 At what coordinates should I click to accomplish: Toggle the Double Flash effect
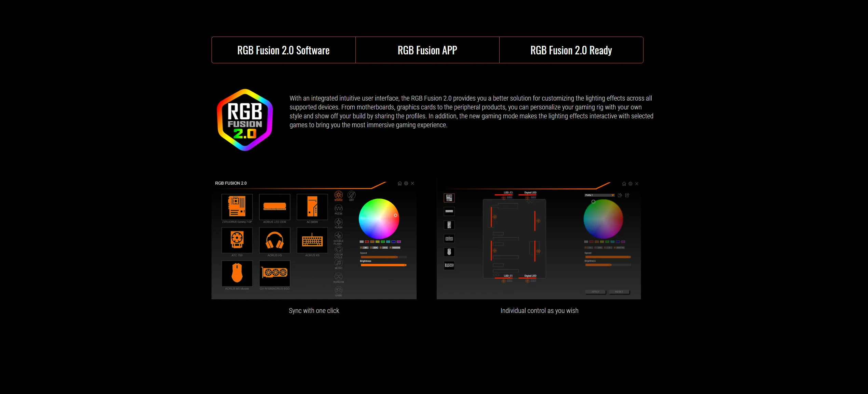tap(338, 236)
